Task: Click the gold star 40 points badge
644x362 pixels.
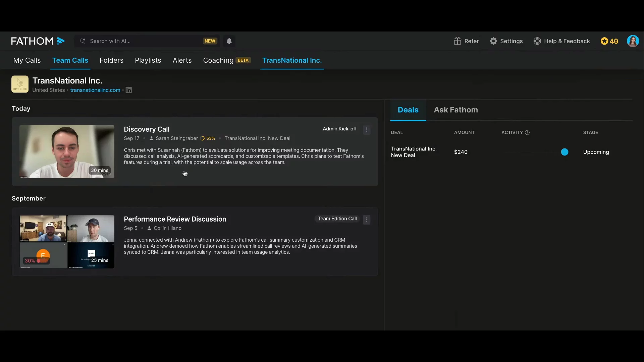Action: point(609,41)
